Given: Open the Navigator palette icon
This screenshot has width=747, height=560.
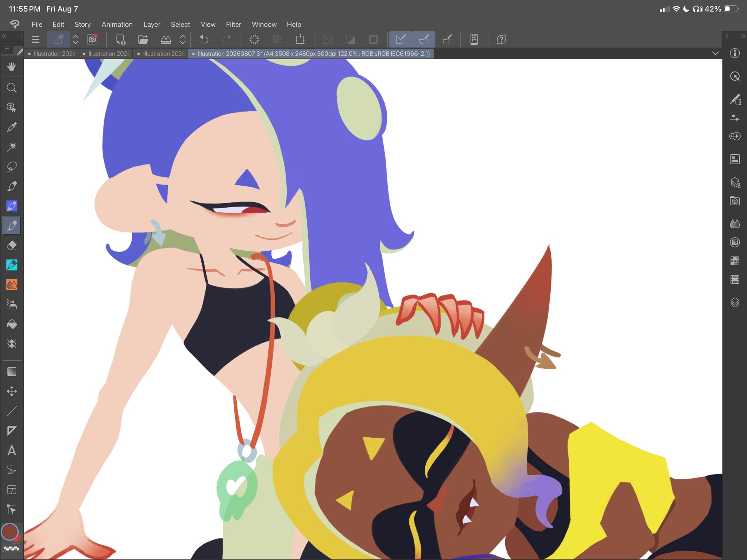Looking at the screenshot, I should 735,76.
